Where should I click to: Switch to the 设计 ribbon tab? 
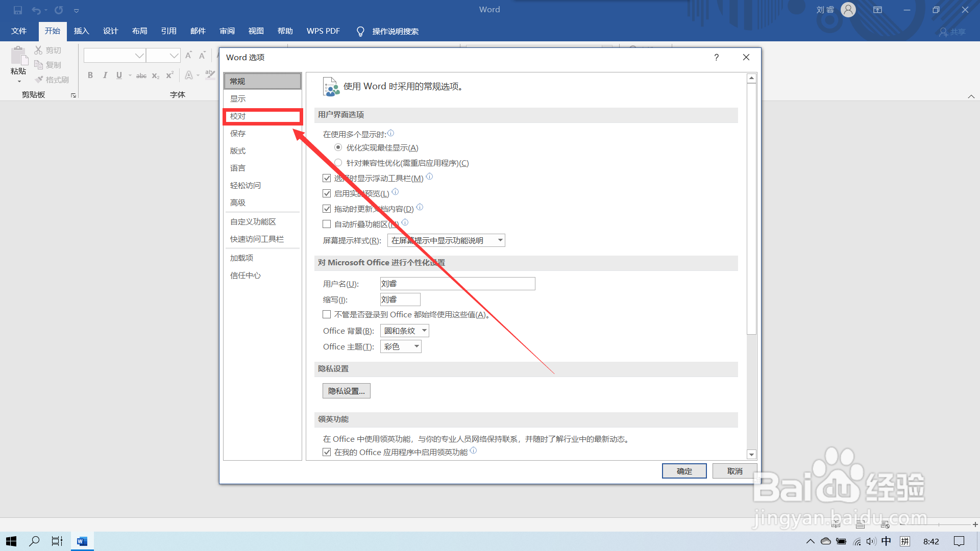pos(110,31)
